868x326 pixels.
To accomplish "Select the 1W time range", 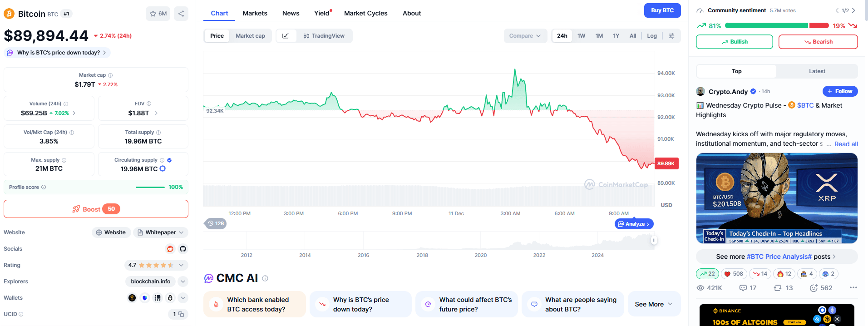I will pyautogui.click(x=582, y=36).
